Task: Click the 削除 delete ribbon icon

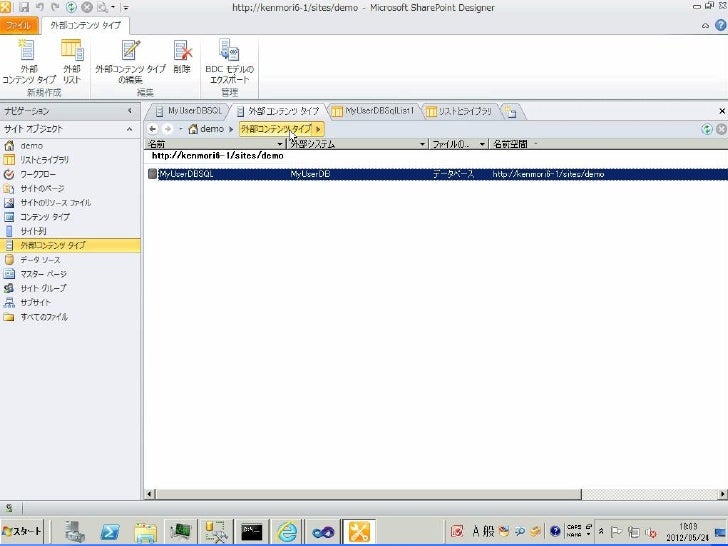Action: click(x=182, y=57)
